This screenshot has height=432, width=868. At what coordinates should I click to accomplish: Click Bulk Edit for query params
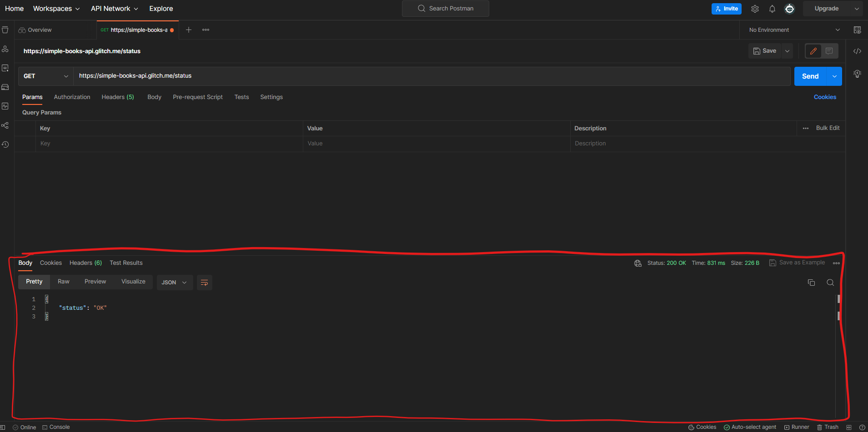click(x=828, y=128)
